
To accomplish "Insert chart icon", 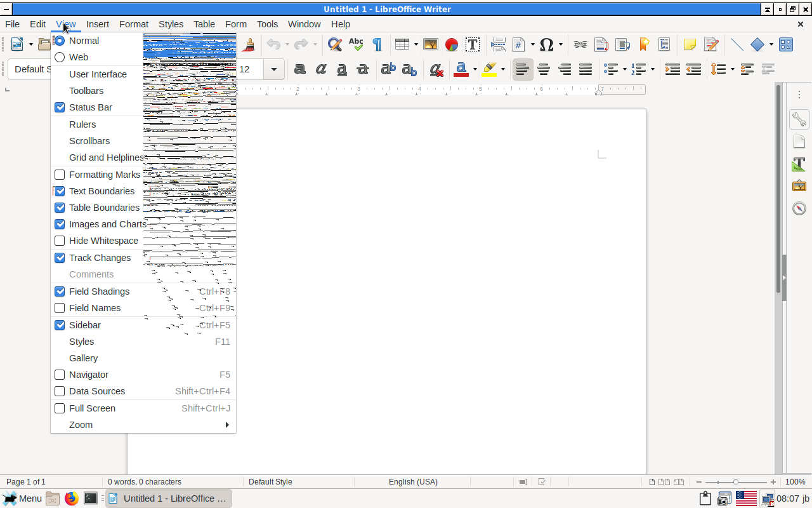I will (452, 44).
